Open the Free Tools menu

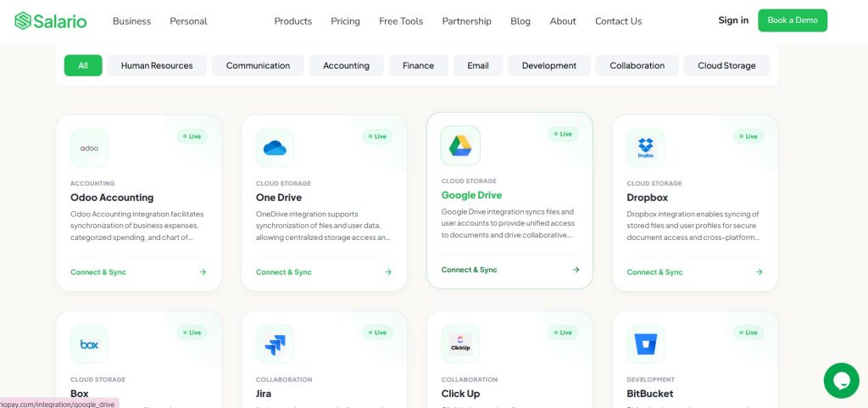[401, 21]
